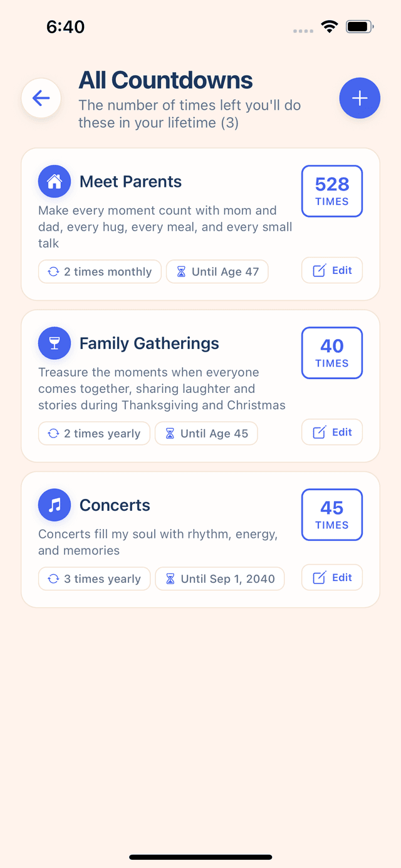Image resolution: width=401 pixels, height=868 pixels.
Task: Tap the 528 times counter box
Action: (332, 191)
